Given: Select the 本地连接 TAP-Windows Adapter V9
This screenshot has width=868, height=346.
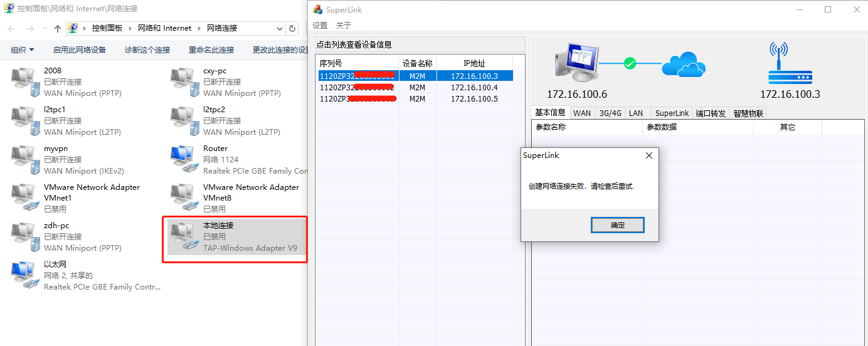Looking at the screenshot, I should click(x=235, y=237).
